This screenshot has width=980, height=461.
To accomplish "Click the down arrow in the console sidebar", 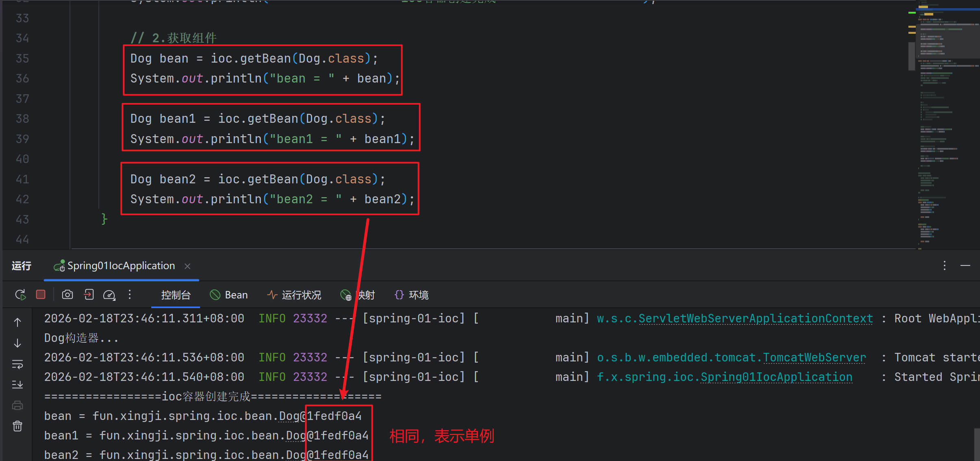I will (17, 344).
